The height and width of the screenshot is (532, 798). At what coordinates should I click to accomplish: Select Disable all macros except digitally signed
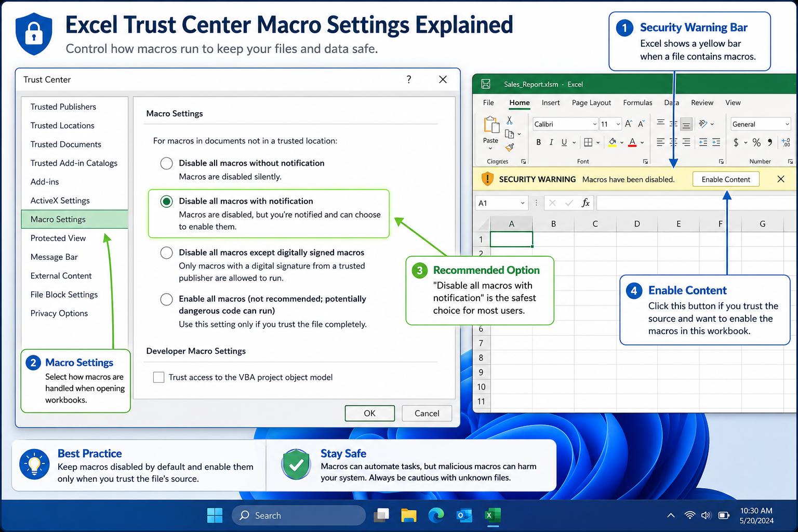point(166,252)
